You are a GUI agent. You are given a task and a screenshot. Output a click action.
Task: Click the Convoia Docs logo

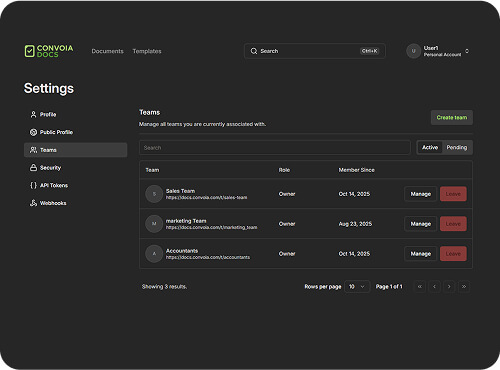click(49, 51)
